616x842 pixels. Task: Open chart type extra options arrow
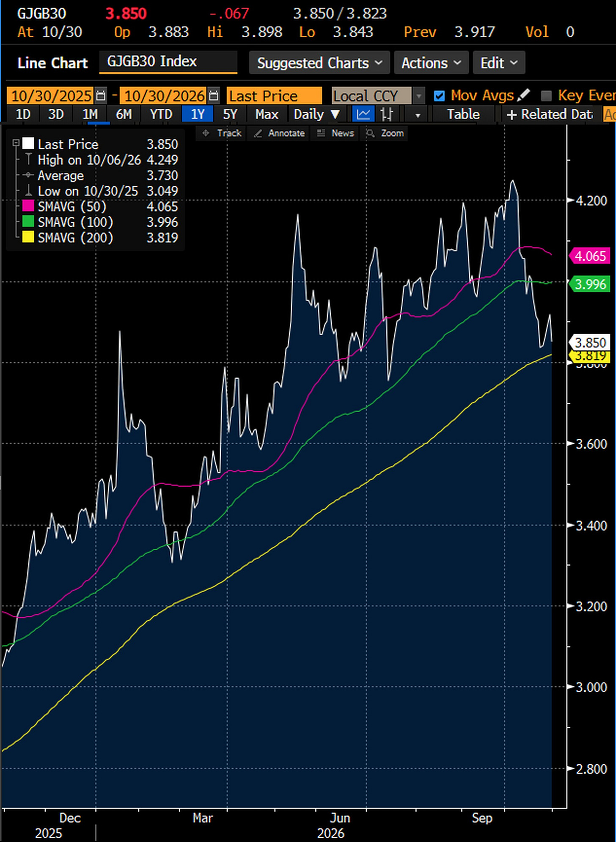pos(418,115)
